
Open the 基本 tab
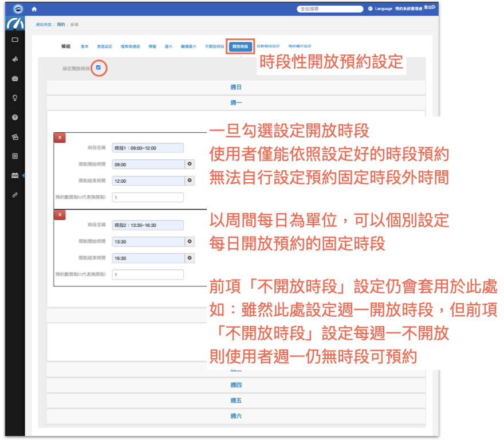click(x=85, y=46)
